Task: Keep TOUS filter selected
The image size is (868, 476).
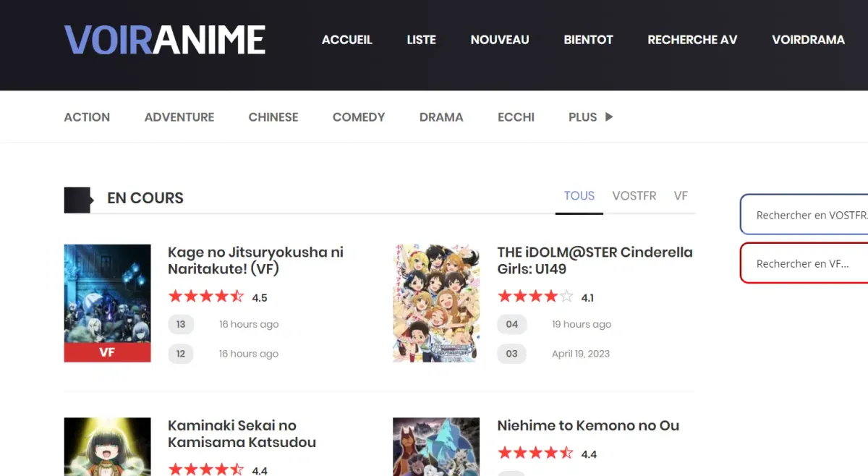Action: pos(579,195)
